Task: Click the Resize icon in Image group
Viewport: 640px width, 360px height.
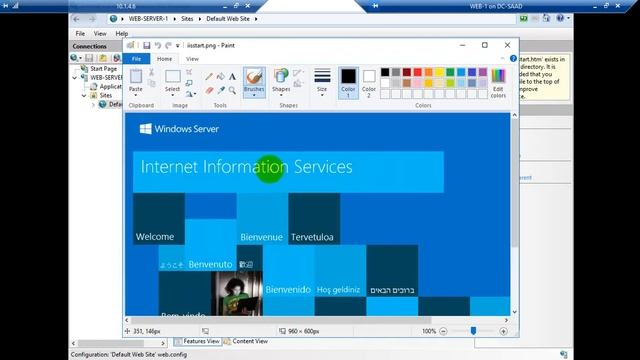Action: [x=189, y=83]
